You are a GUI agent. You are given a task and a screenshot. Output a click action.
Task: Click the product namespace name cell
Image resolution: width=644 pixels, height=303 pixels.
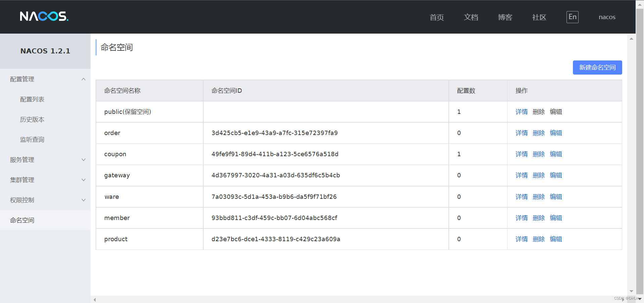(150, 239)
